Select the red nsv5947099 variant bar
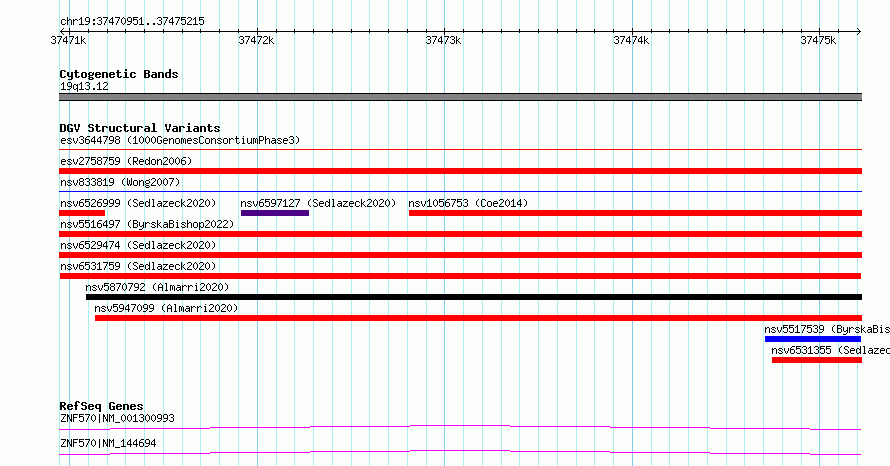The image size is (890, 466). pos(478,318)
